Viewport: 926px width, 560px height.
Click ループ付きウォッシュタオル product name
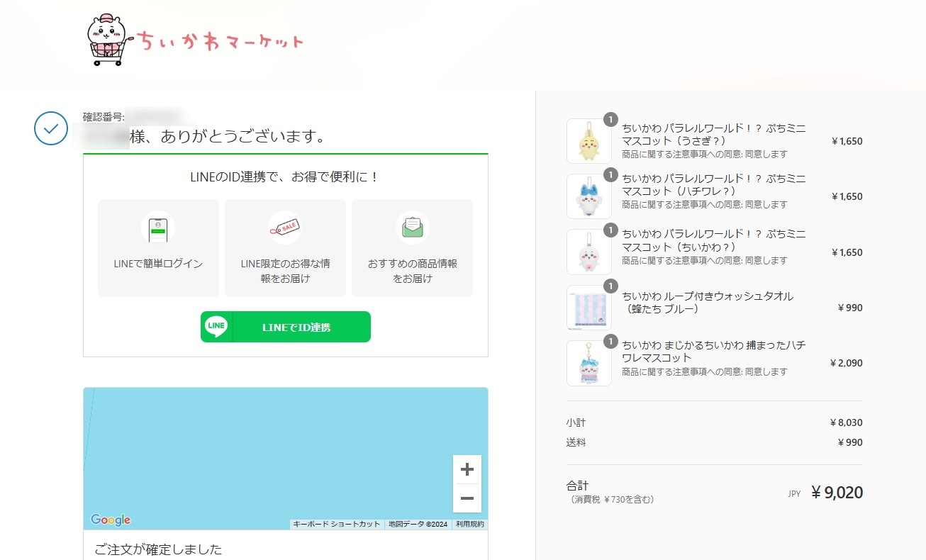[x=708, y=302]
